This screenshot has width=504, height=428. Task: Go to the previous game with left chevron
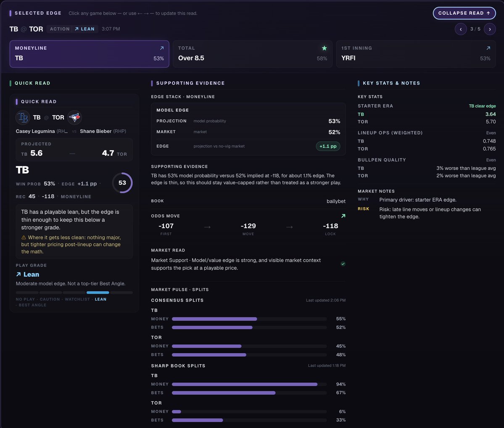(461, 29)
